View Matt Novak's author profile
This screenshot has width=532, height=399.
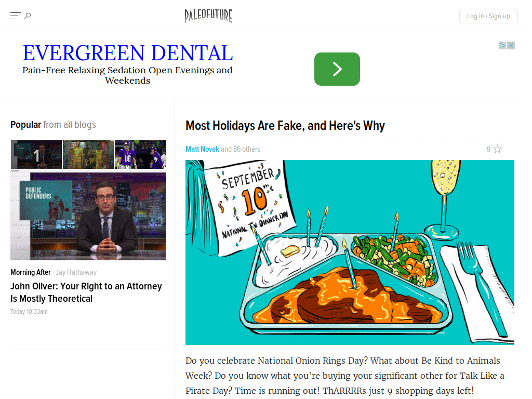click(202, 149)
